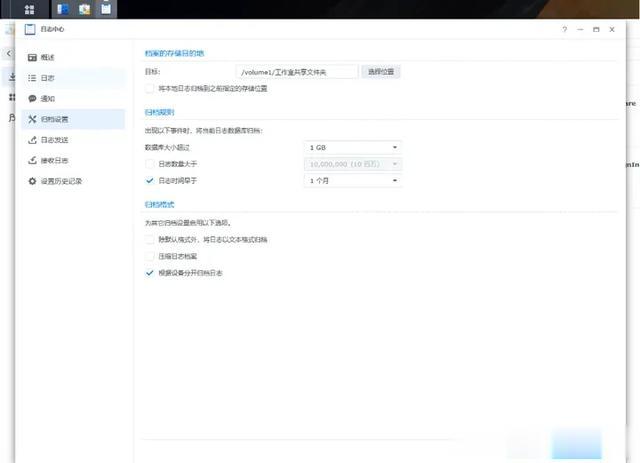
Task: Go to the 接收日志 log receiving page
Action: (x=73, y=160)
